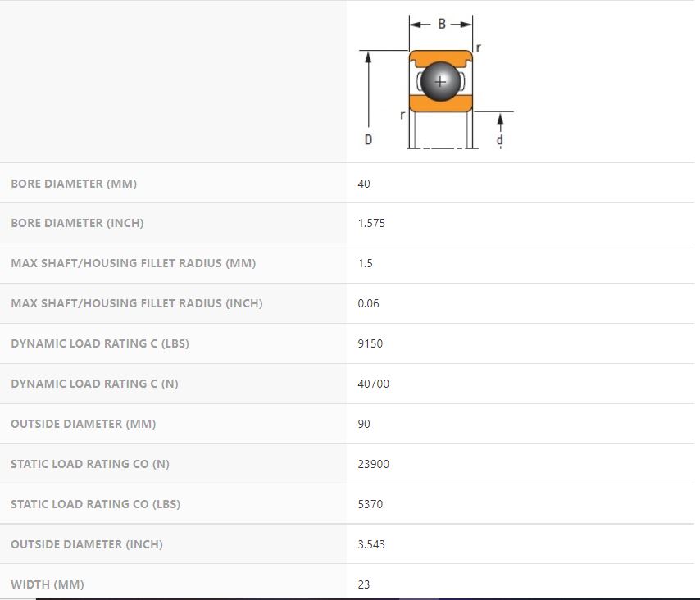This screenshot has height=600, width=700.
Task: Click the outside diameter inch value 3.543
Action: (371, 544)
